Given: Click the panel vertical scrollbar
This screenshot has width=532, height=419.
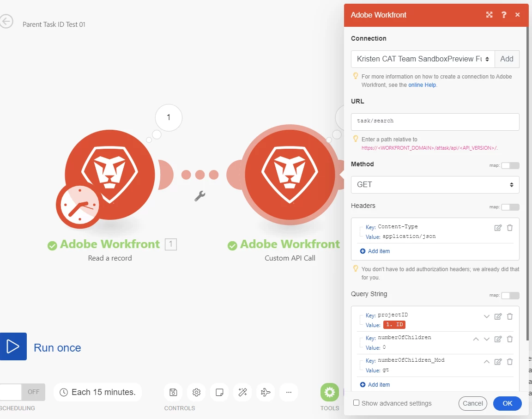Looking at the screenshot, I should [x=527, y=183].
